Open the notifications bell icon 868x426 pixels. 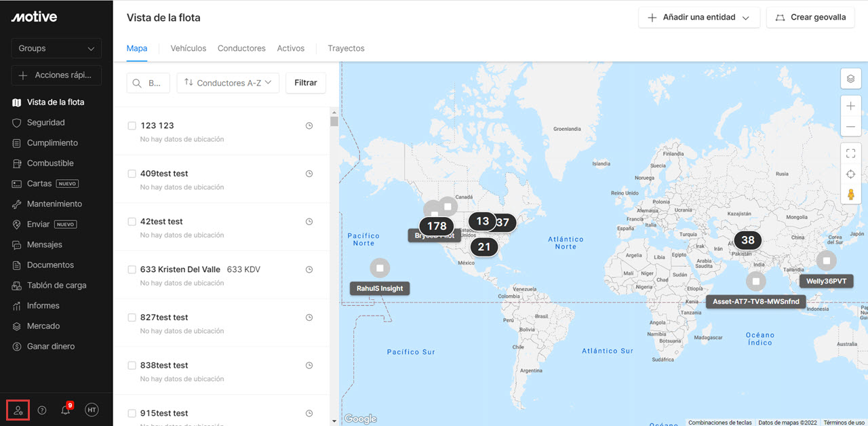click(66, 410)
